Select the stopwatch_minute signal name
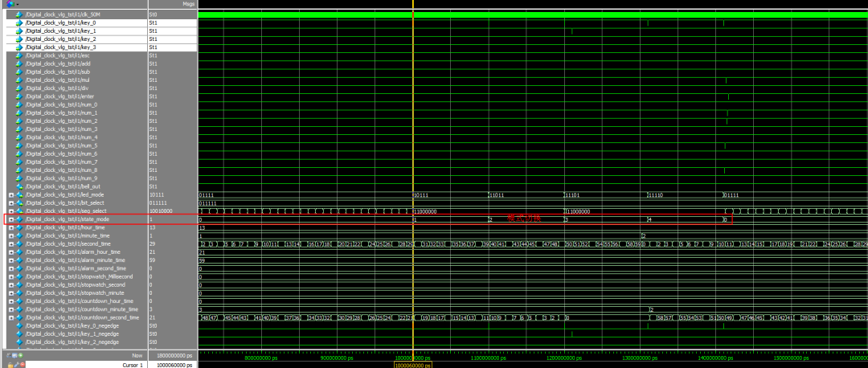The height and width of the screenshot is (368, 868). pyautogui.click(x=72, y=292)
